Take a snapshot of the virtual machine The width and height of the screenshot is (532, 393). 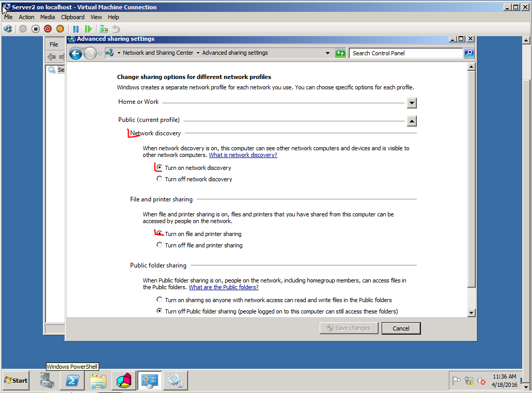point(104,29)
